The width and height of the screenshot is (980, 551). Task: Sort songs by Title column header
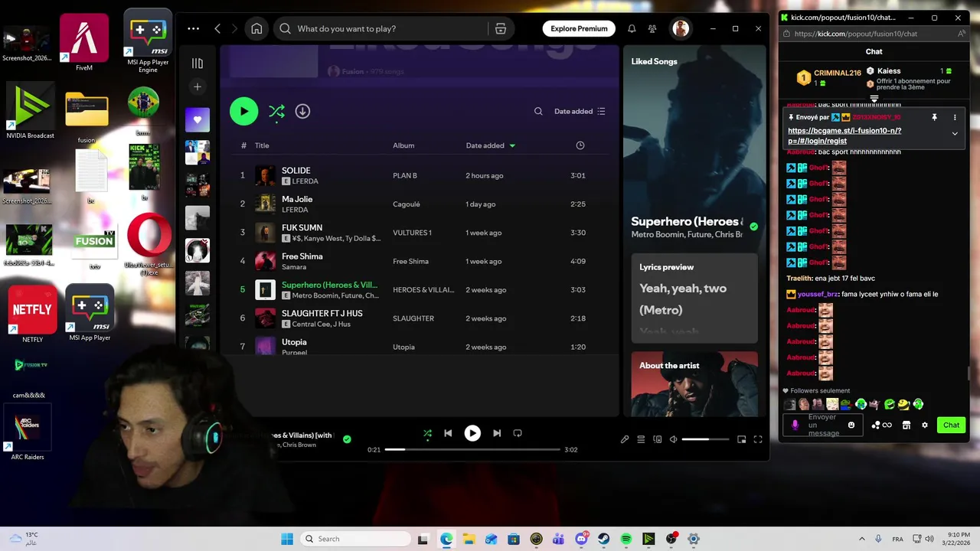click(262, 145)
